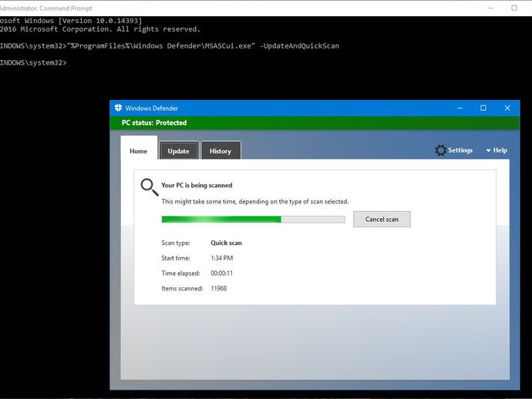
Task: Close the Windows Defender window
Action: tap(507, 108)
